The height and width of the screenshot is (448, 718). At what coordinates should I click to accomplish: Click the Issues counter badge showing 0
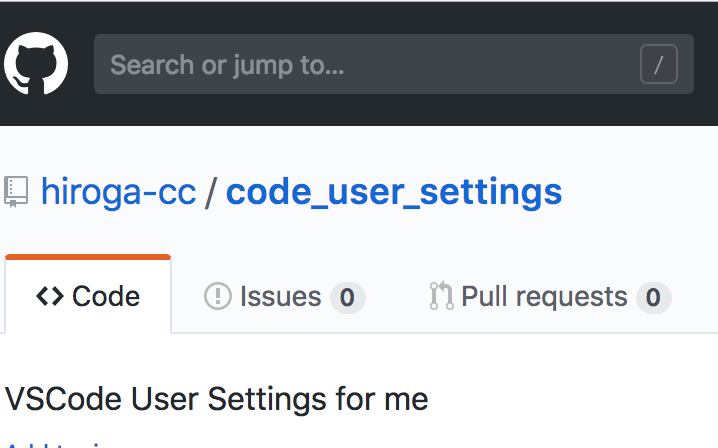coord(347,297)
